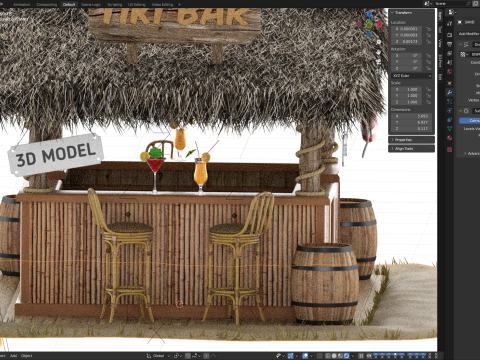480x360 pixels.
Task: Switch to the Animation workspace tab
Action: [22, 4]
